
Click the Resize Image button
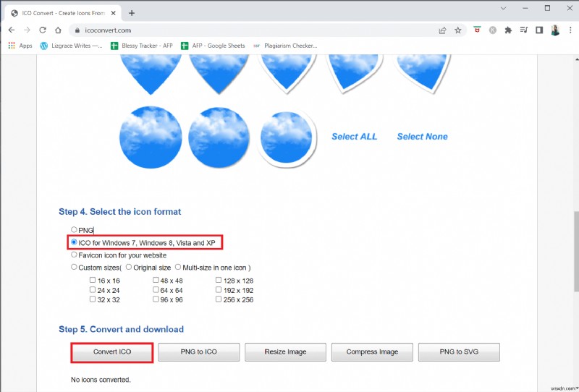click(285, 352)
